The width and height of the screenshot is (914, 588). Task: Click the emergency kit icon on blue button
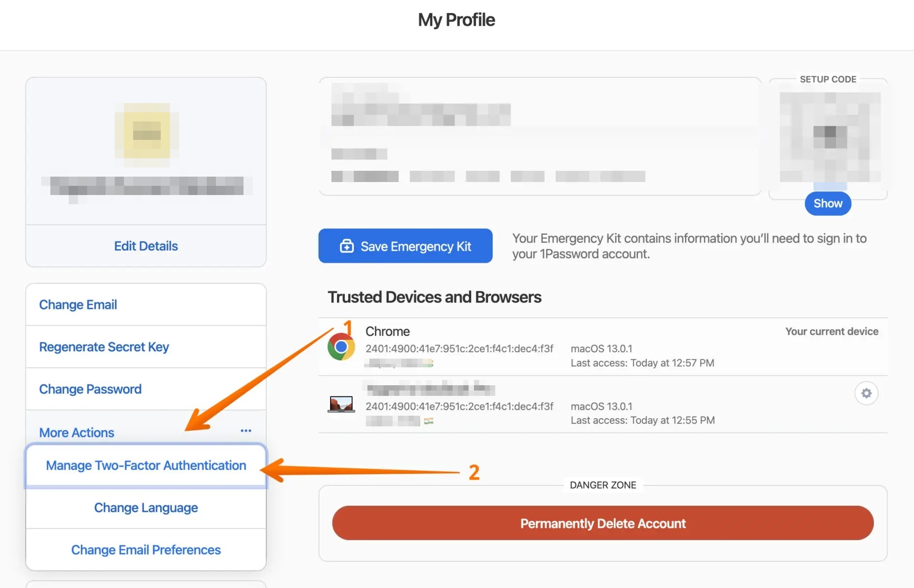click(347, 246)
